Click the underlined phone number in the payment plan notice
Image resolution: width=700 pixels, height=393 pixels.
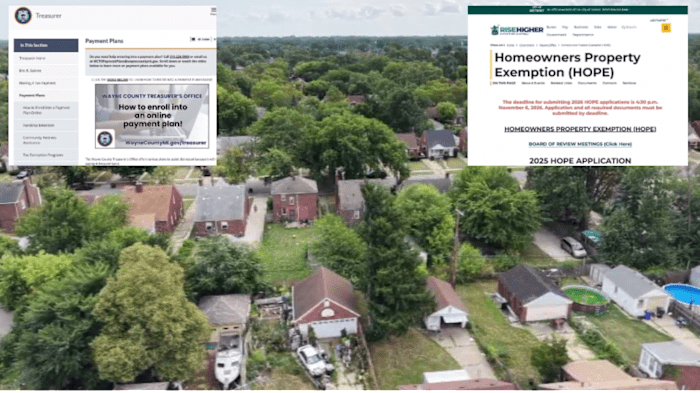pos(179,57)
